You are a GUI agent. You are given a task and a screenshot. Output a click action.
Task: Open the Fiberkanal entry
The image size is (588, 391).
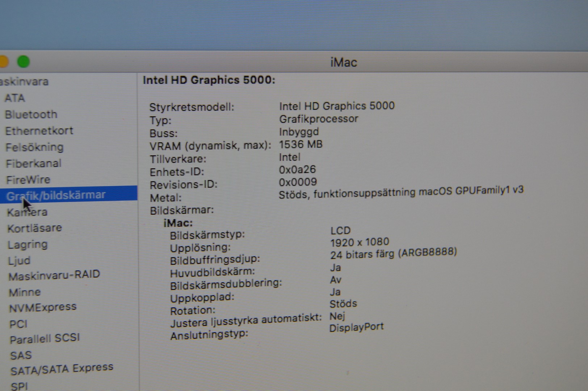[x=34, y=163]
